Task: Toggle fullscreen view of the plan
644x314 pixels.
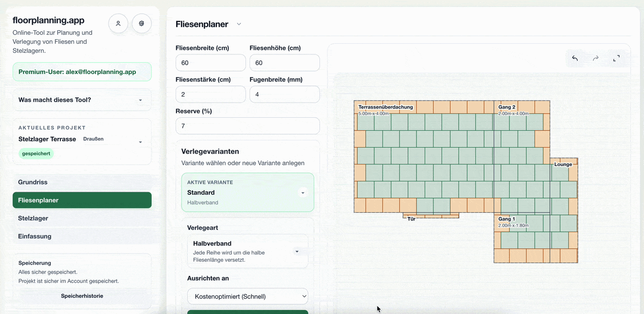Action: click(616, 58)
